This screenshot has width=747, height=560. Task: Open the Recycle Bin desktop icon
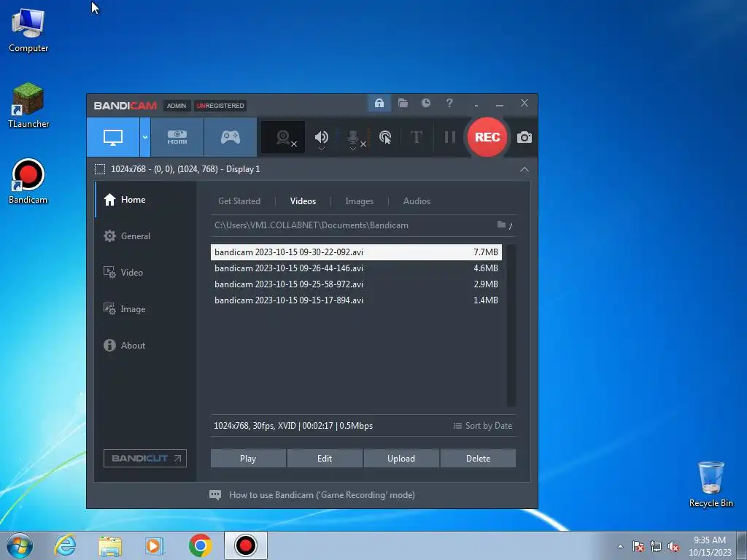[711, 484]
